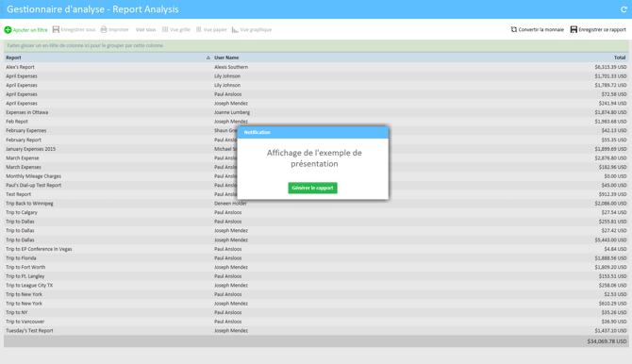Click user name Deneen Holder
Screen dimensions: 632x364
pos(230,203)
